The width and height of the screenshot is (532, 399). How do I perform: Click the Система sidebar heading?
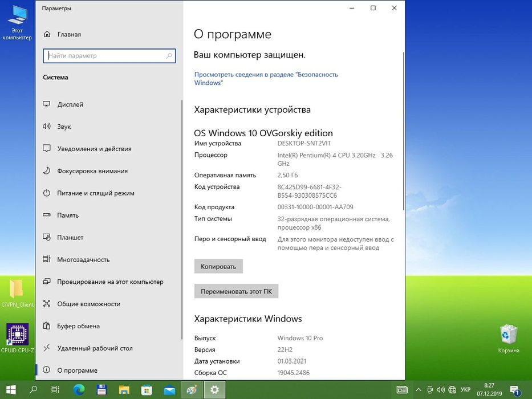[x=55, y=78]
